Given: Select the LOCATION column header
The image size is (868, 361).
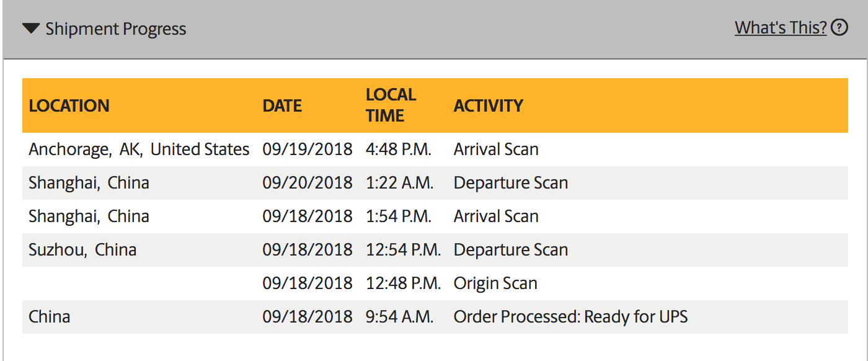Looking at the screenshot, I should (69, 105).
